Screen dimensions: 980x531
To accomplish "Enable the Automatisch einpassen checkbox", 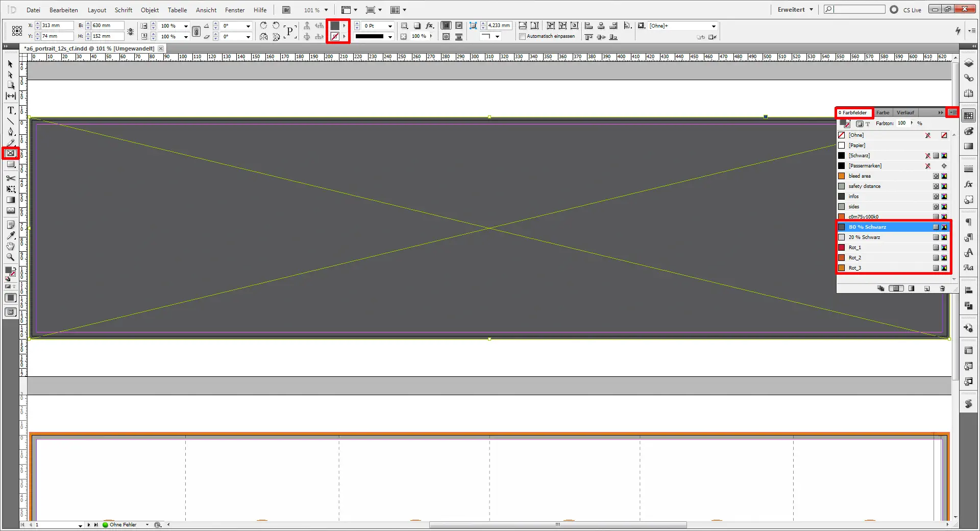I will tap(522, 36).
